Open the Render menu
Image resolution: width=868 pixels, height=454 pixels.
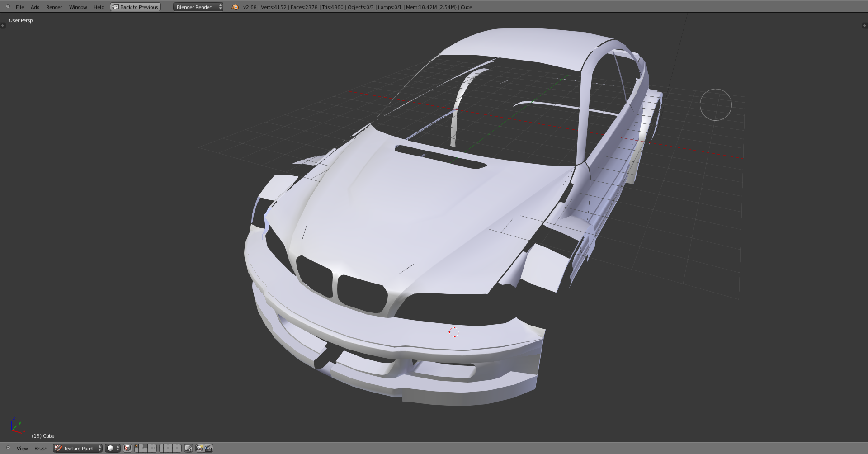(54, 7)
